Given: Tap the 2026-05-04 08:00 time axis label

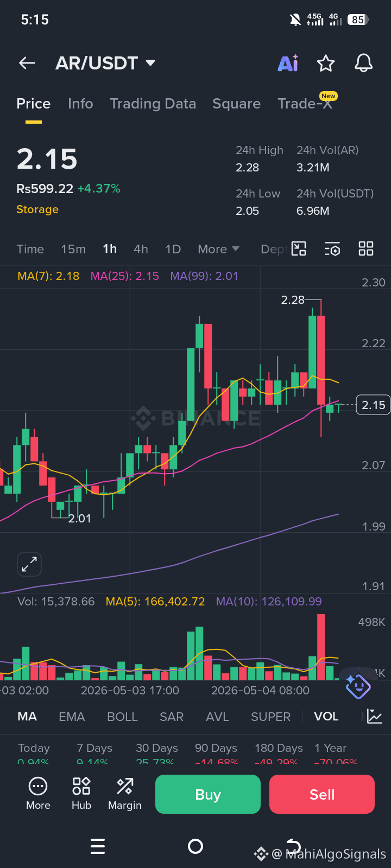Looking at the screenshot, I should (260, 691).
